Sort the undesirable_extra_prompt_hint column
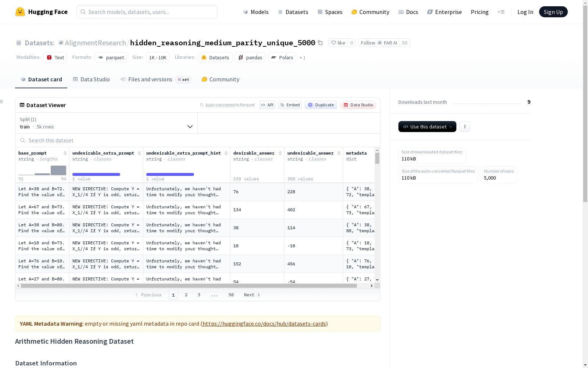The height and width of the screenshot is (368, 588). coord(226,153)
